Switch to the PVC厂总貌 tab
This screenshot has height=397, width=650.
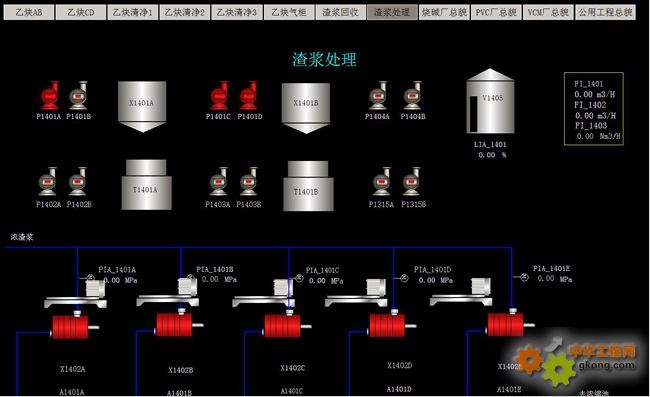click(496, 12)
